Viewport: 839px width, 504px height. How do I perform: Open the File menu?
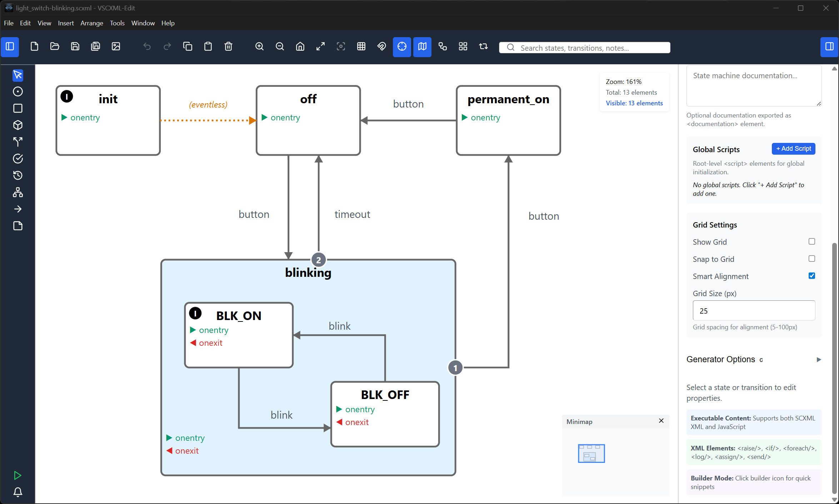(9, 23)
